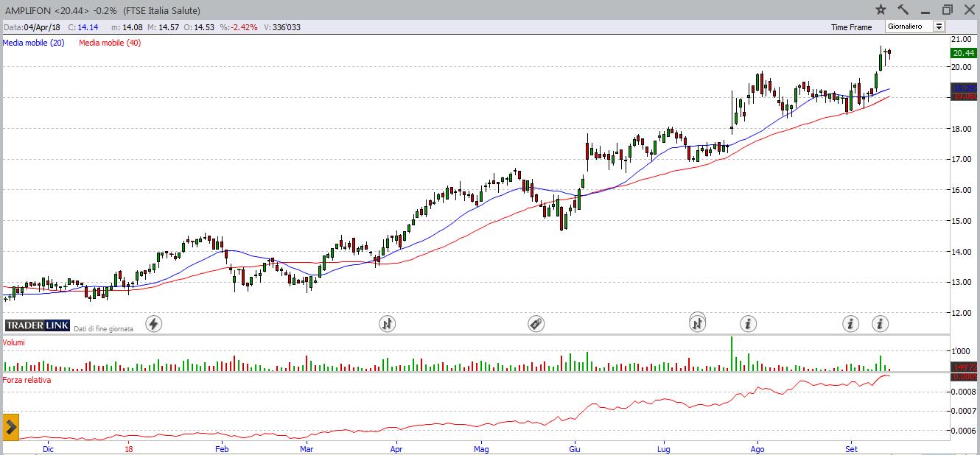Click the Giu month label on the axis
Image resolution: width=980 pixels, height=455 pixels.
tap(575, 448)
